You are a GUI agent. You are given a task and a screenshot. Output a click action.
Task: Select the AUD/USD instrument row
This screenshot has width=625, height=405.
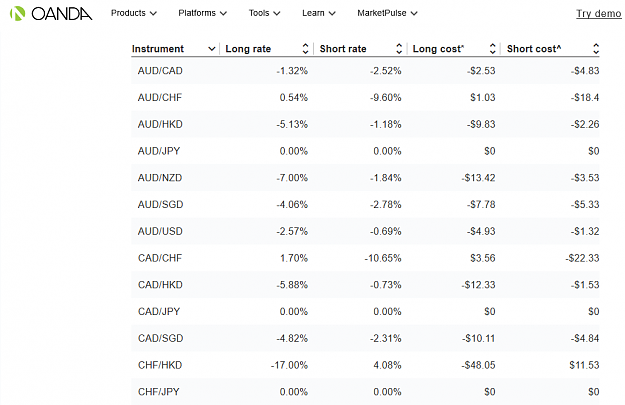[365, 231]
